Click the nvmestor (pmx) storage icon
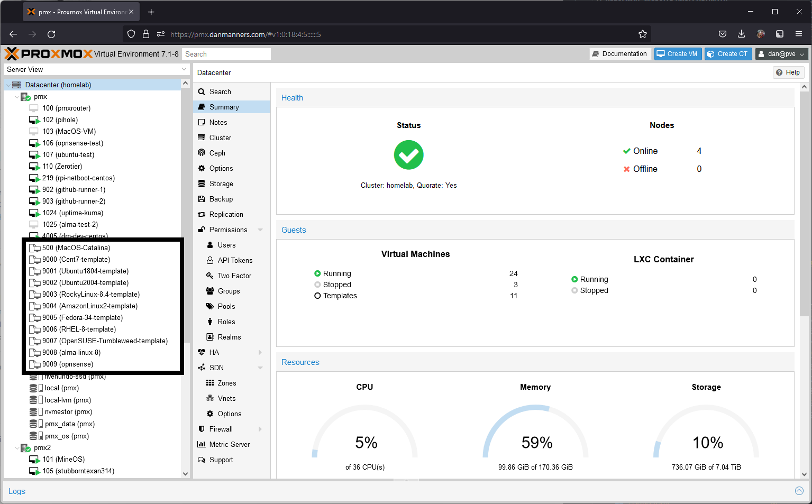Screen dimensions: 812x504 [x=36, y=412]
